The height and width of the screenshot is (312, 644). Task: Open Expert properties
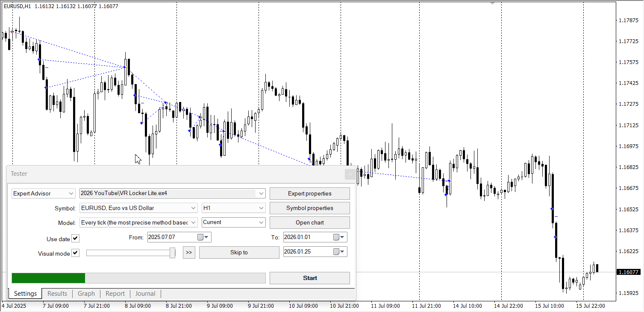(x=309, y=193)
